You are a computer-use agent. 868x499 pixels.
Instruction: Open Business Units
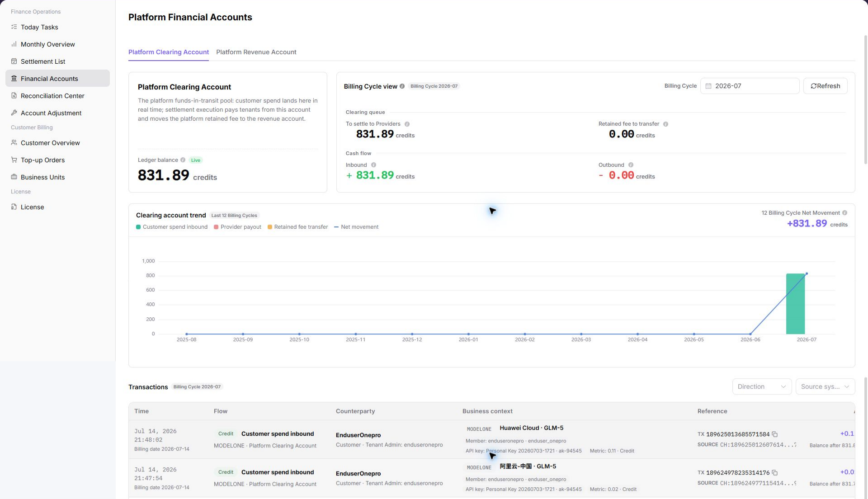point(57,177)
